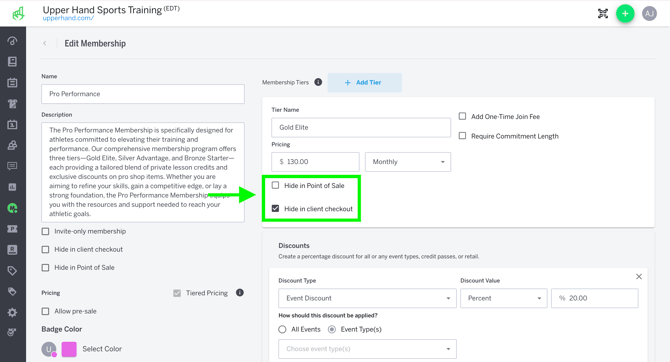Screen dimensions: 670x362
Task: Click the $130.00 pricing field
Action: [x=315, y=162]
